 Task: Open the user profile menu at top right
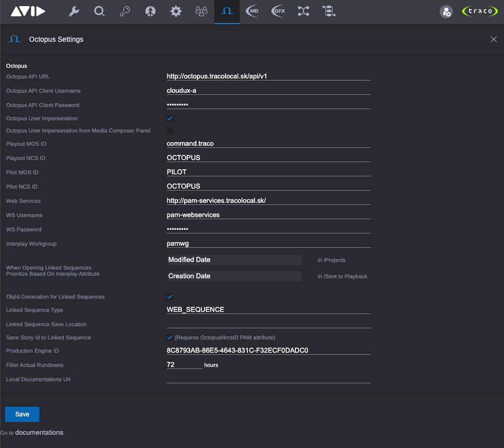446,11
